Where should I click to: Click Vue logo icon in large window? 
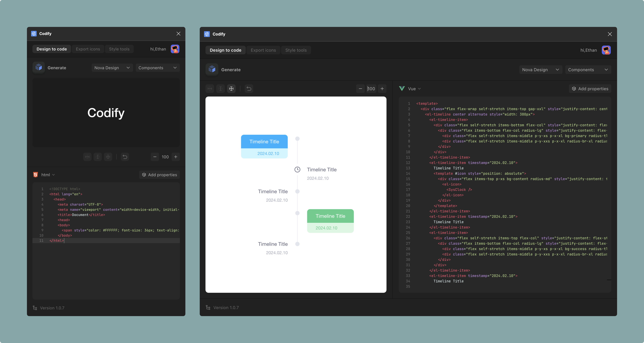402,89
